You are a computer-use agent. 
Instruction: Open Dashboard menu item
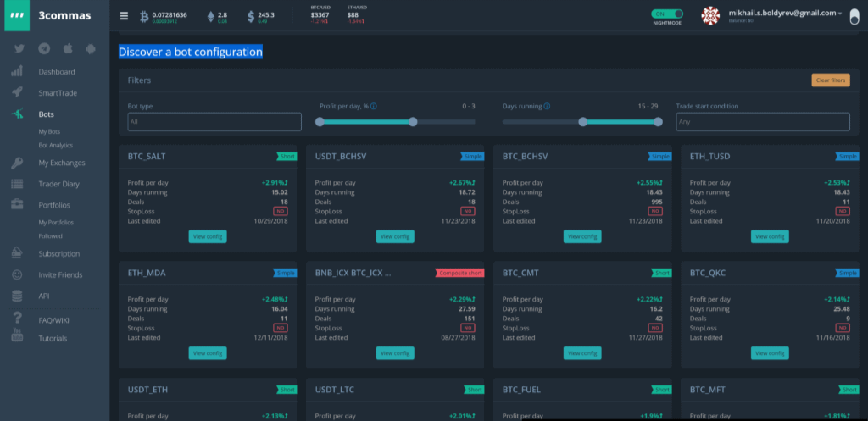tap(57, 72)
